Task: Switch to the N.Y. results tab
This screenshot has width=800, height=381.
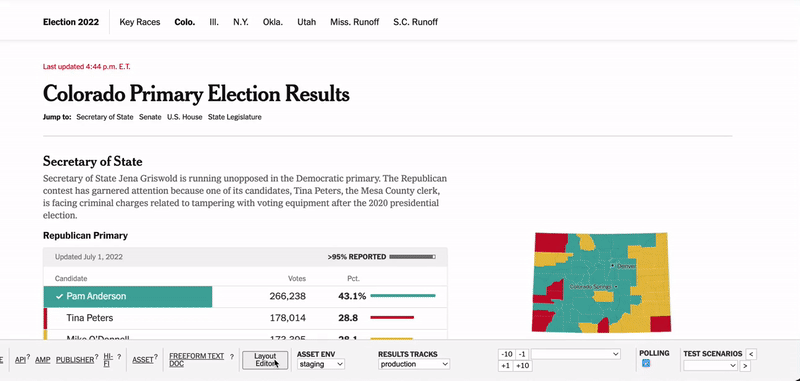Action: [241, 22]
